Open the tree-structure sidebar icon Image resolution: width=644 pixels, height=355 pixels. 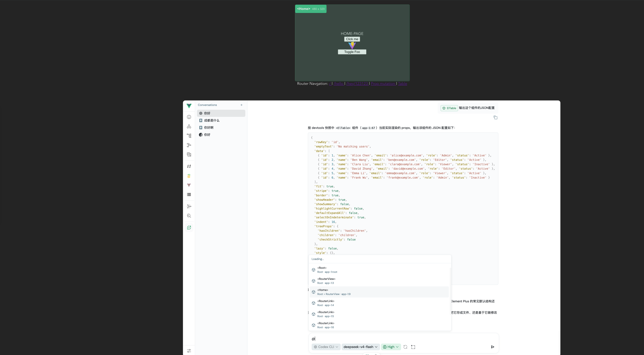[189, 136]
